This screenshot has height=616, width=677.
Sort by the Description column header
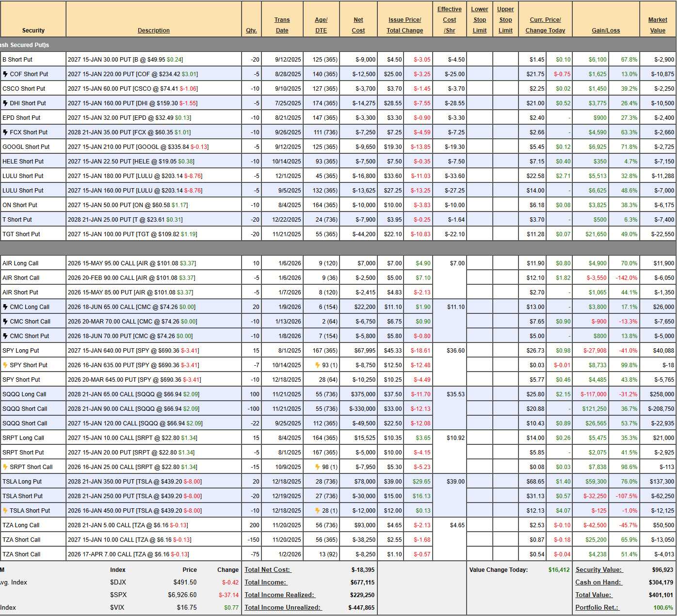pos(153,31)
